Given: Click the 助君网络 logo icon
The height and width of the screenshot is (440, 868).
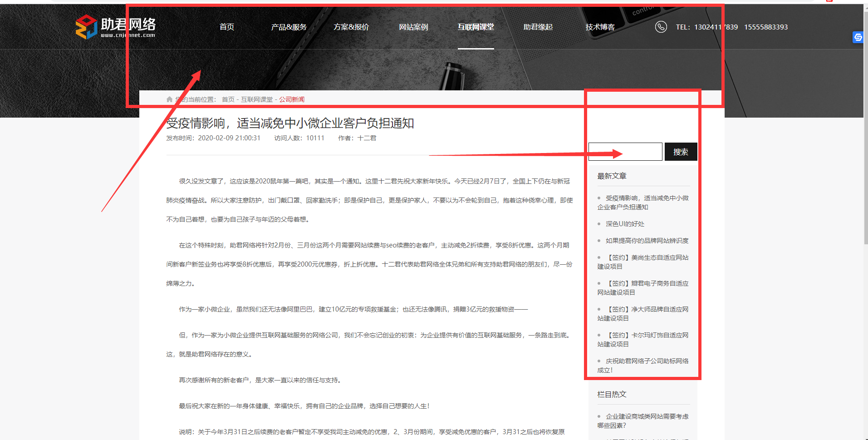Looking at the screenshot, I should [86, 27].
